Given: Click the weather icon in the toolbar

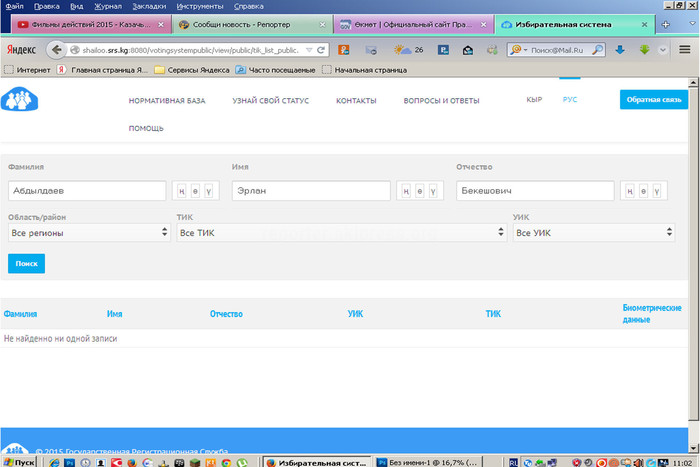Looking at the screenshot, I should 402,49.
